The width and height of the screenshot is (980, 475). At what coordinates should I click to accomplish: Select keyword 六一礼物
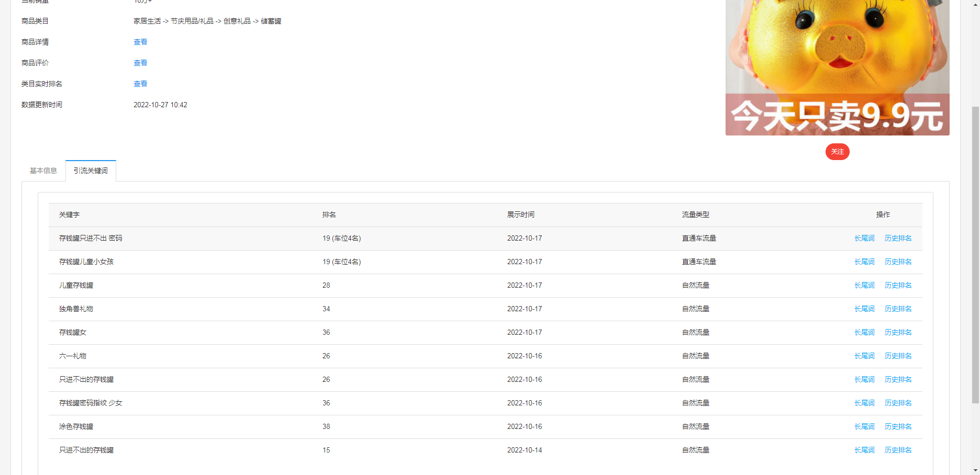(x=73, y=356)
